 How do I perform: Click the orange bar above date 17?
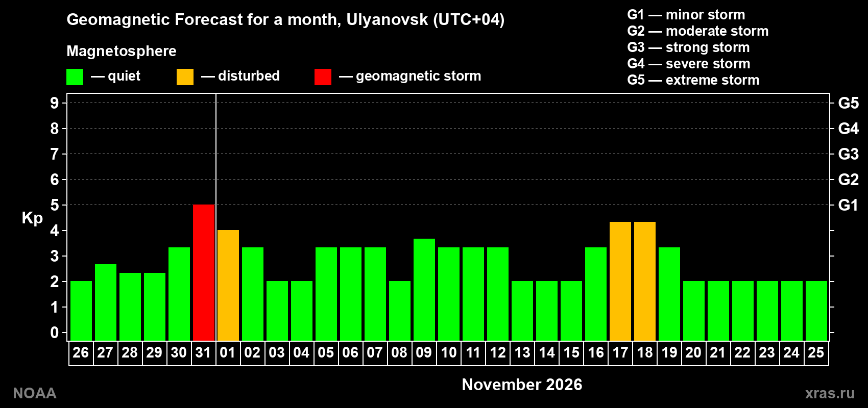[x=620, y=281]
